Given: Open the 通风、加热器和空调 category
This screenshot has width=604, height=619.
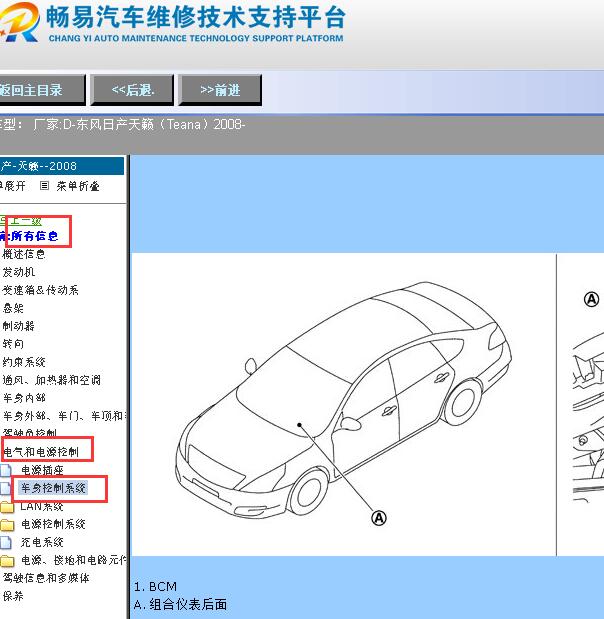Looking at the screenshot, I should pyautogui.click(x=51, y=380).
